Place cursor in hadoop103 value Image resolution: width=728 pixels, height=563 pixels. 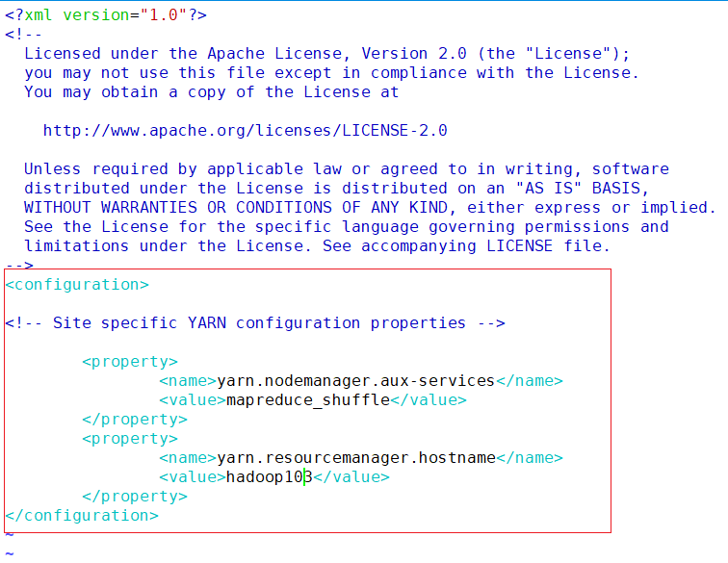tap(270, 477)
